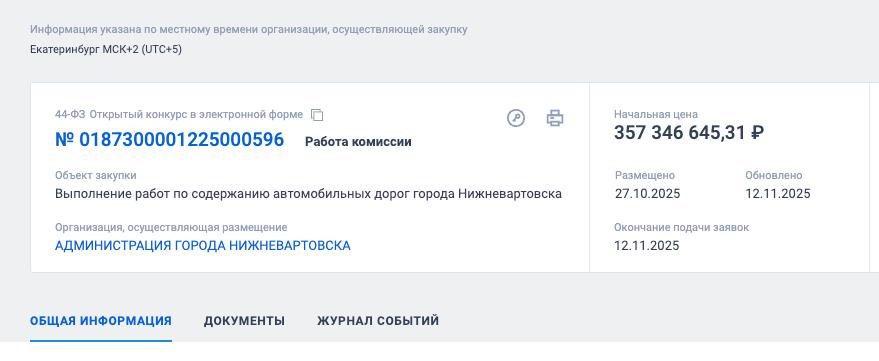Open the ЖУРНАЛ СОБЫТИЙ tab
The height and width of the screenshot is (361, 879).
378,321
